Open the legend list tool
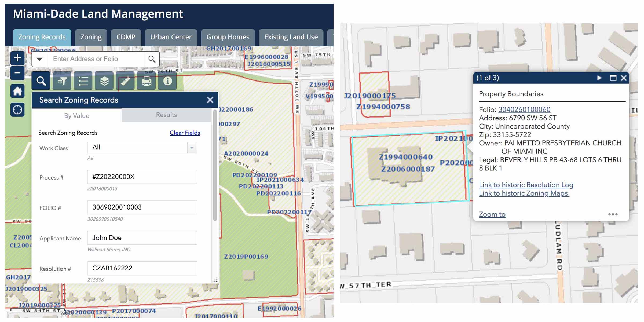 click(83, 81)
